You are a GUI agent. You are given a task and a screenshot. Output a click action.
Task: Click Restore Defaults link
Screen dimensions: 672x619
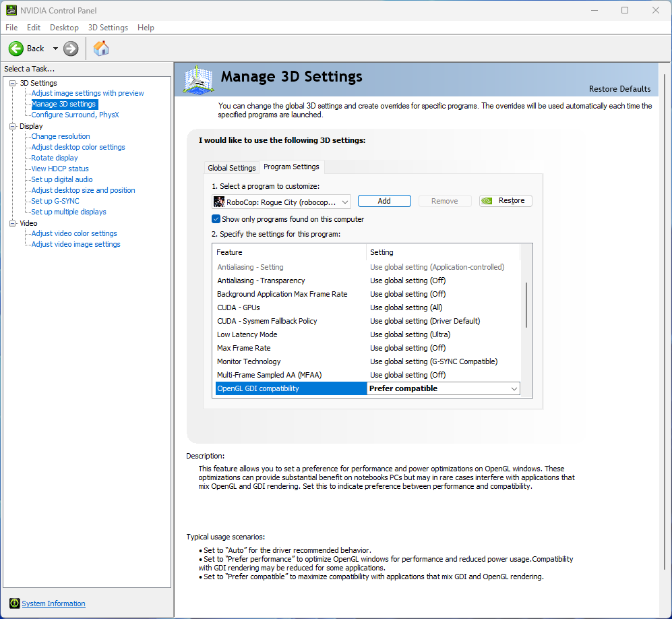pos(619,89)
